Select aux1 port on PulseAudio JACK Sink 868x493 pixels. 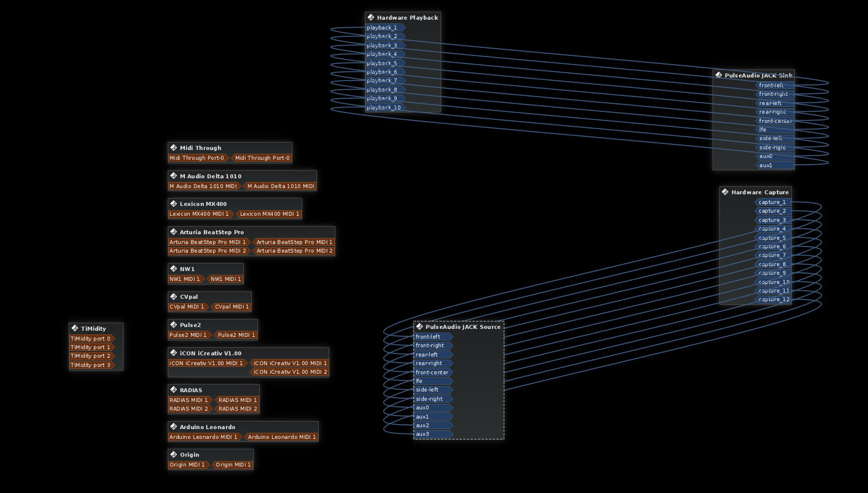coord(775,165)
